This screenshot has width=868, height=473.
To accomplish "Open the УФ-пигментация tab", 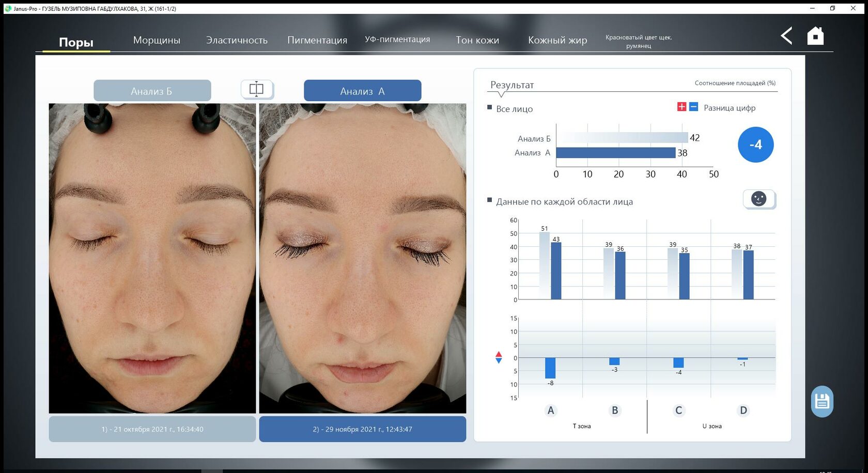I will tap(397, 39).
